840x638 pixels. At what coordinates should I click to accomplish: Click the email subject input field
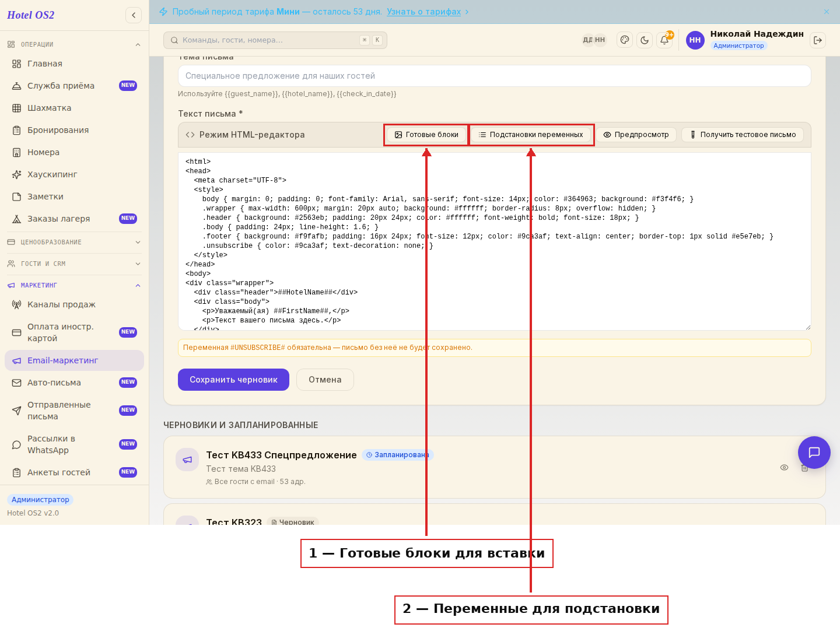click(495, 76)
